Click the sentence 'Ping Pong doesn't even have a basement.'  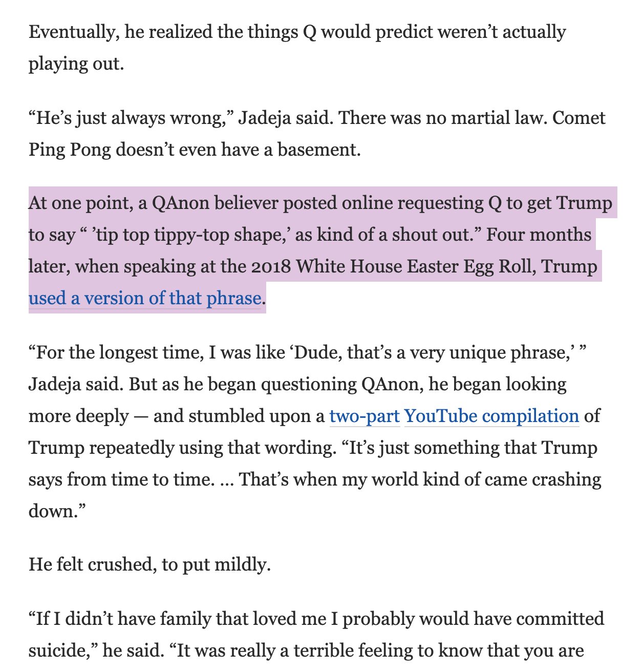pyautogui.click(x=195, y=150)
